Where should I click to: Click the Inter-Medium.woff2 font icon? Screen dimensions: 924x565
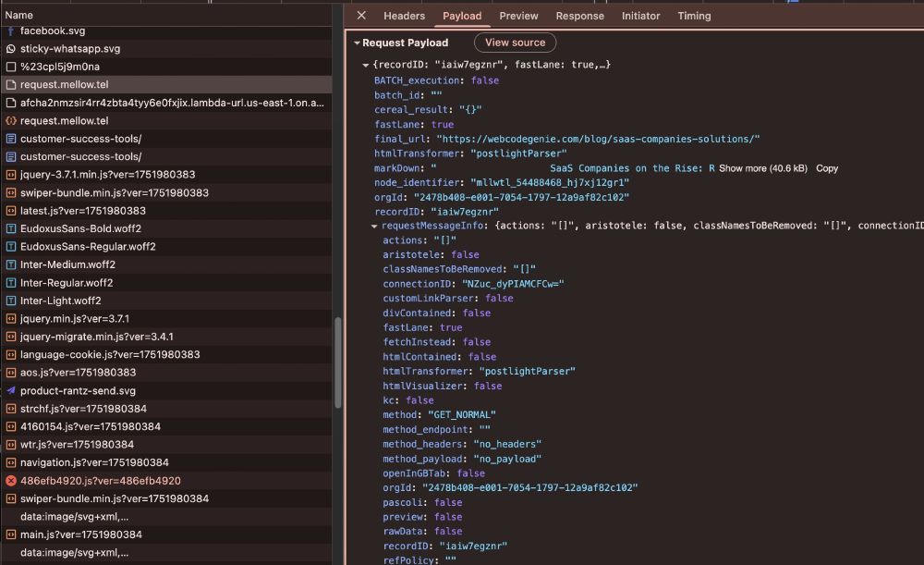pyautogui.click(x=10, y=264)
